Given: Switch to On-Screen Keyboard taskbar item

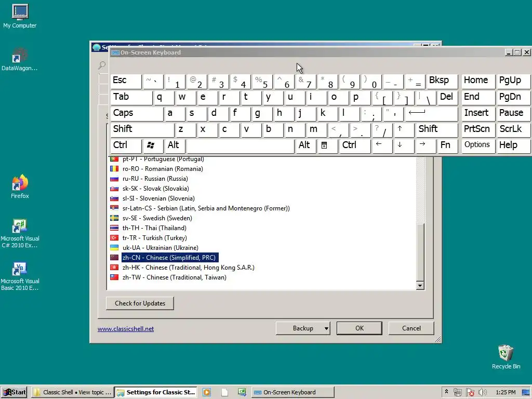Looking at the screenshot, I should tap(292, 392).
